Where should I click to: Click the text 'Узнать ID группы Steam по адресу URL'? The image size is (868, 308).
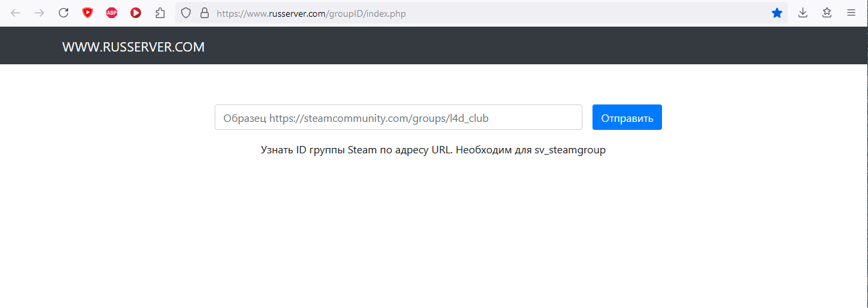click(356, 150)
